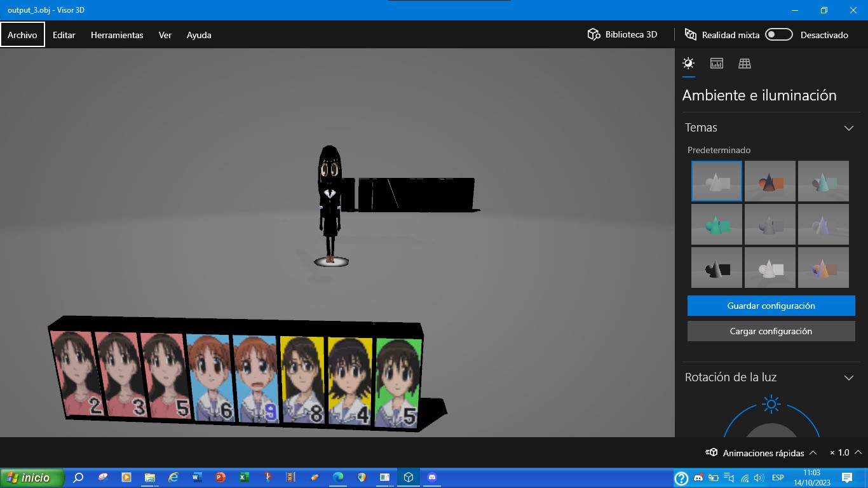868x488 pixels.
Task: Click Guardar configuración button
Action: click(x=771, y=306)
